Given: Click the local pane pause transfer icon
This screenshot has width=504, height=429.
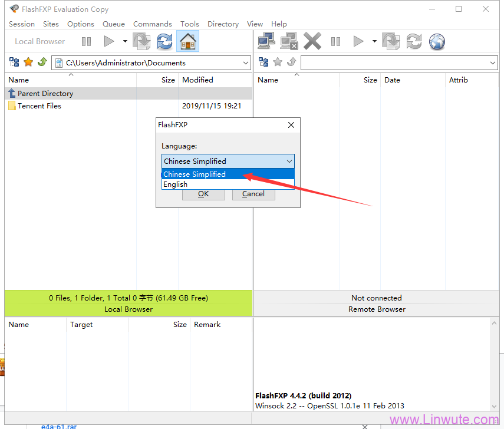Looking at the screenshot, I should [86, 41].
